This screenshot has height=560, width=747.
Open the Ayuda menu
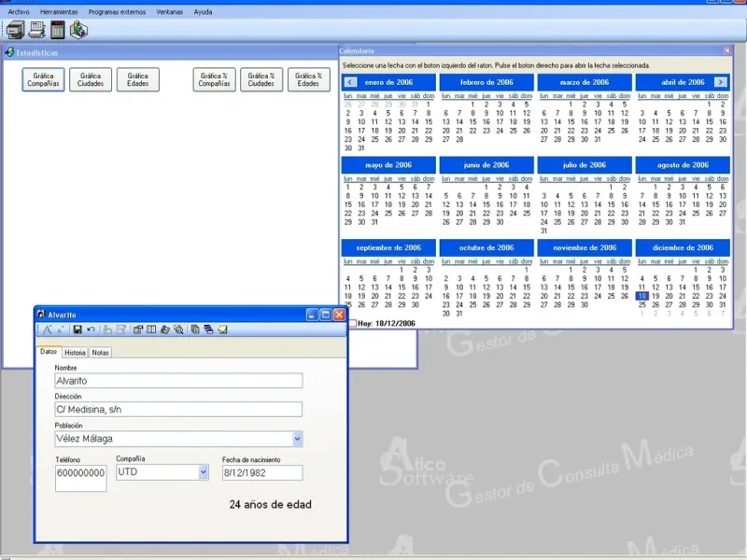click(203, 12)
